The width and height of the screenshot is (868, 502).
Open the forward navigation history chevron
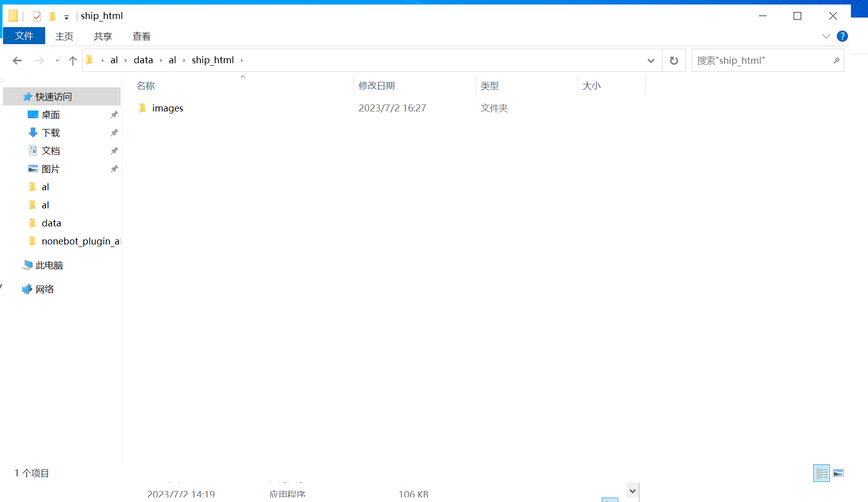coord(57,60)
